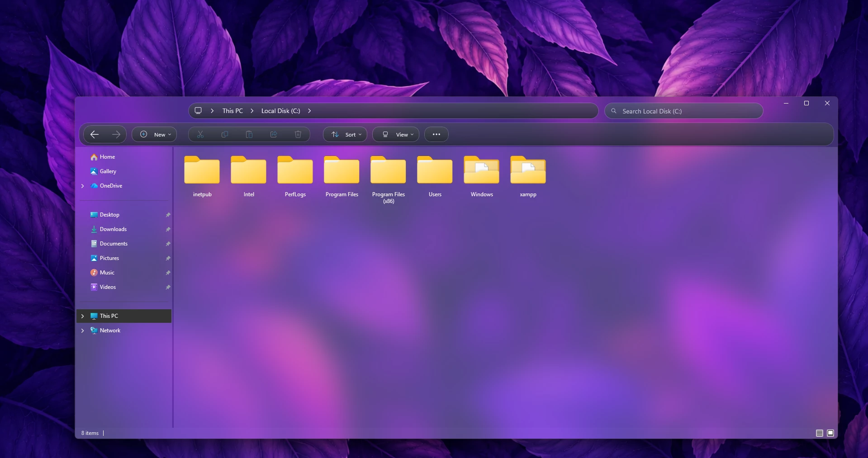
Task: Switch to large icons view in status bar
Action: pyautogui.click(x=830, y=433)
